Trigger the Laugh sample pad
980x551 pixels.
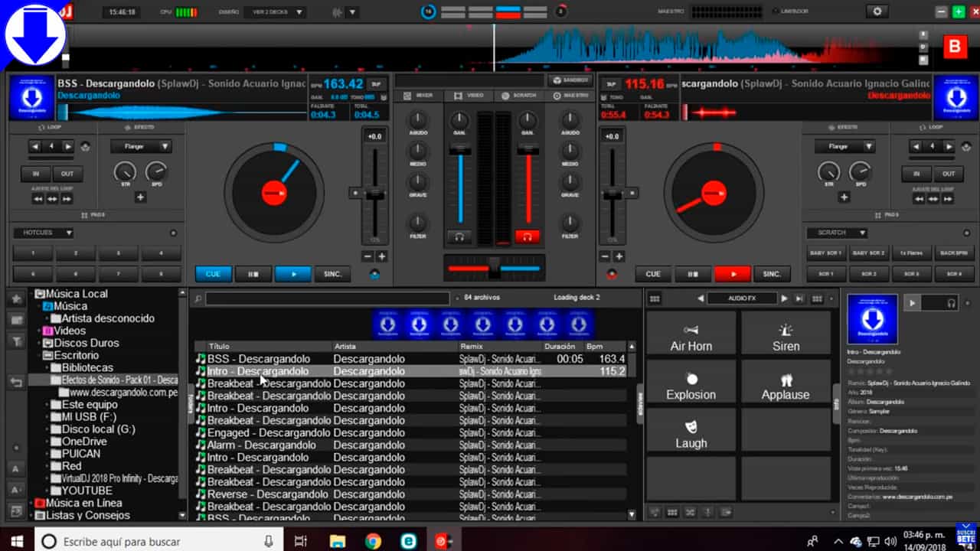click(x=691, y=430)
